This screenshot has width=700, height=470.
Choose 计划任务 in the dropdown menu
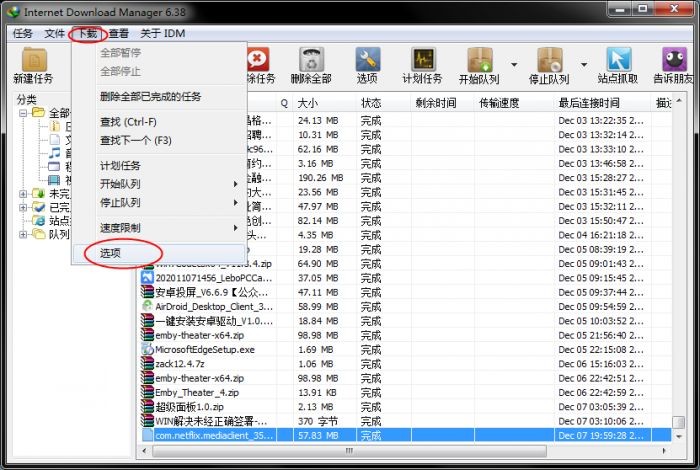[159, 166]
